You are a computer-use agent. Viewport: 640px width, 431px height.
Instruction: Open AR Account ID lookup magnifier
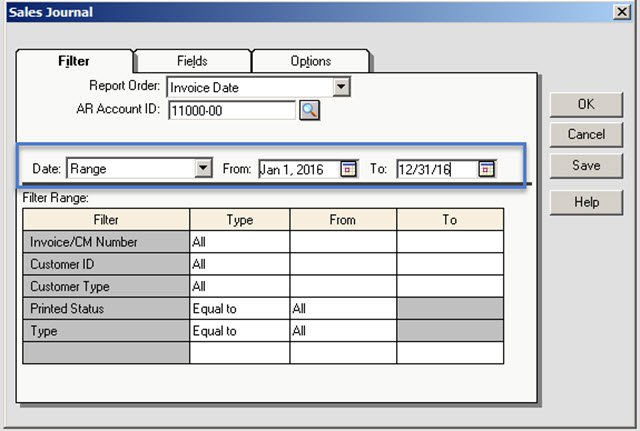[310, 110]
